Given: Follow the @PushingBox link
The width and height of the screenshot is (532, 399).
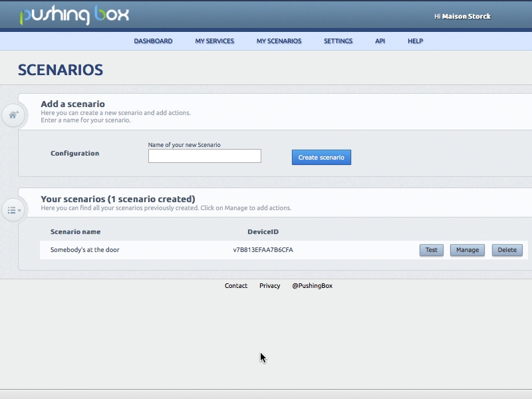Looking at the screenshot, I should 312,285.
